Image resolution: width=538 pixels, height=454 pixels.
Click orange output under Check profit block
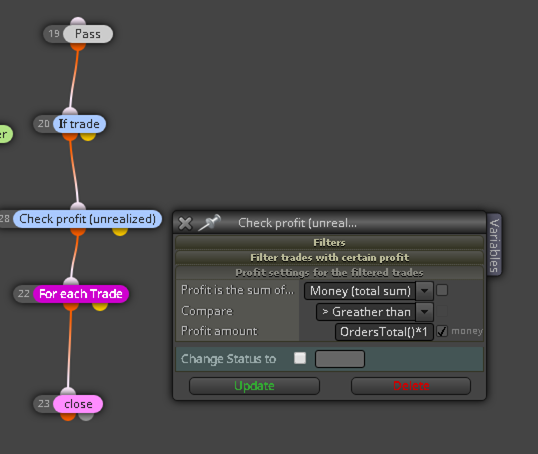coord(78,232)
